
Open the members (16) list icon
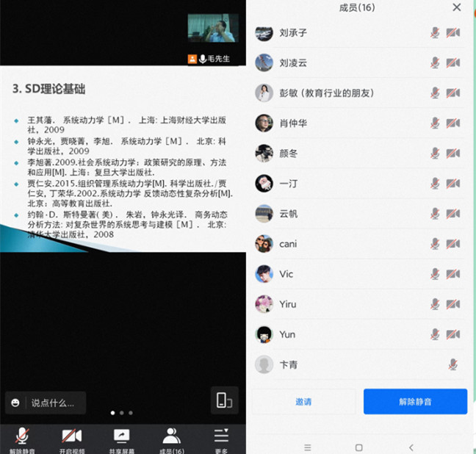click(171, 436)
